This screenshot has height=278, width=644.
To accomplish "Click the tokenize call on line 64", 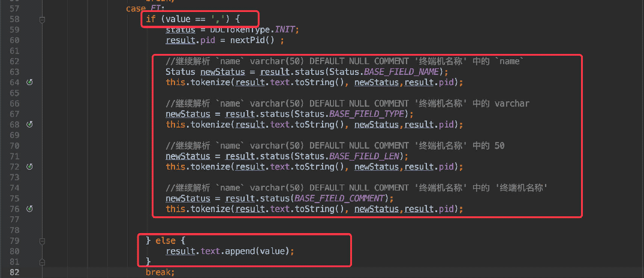I will [x=210, y=82].
